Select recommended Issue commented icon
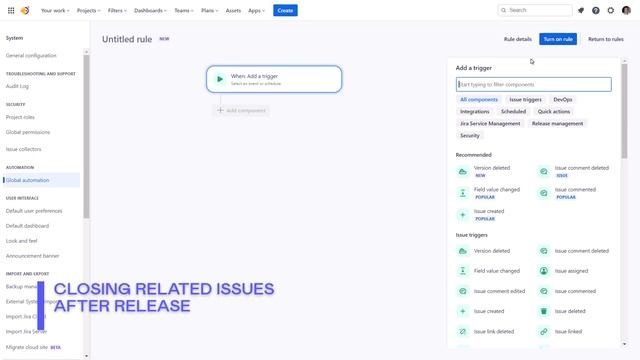 click(544, 193)
